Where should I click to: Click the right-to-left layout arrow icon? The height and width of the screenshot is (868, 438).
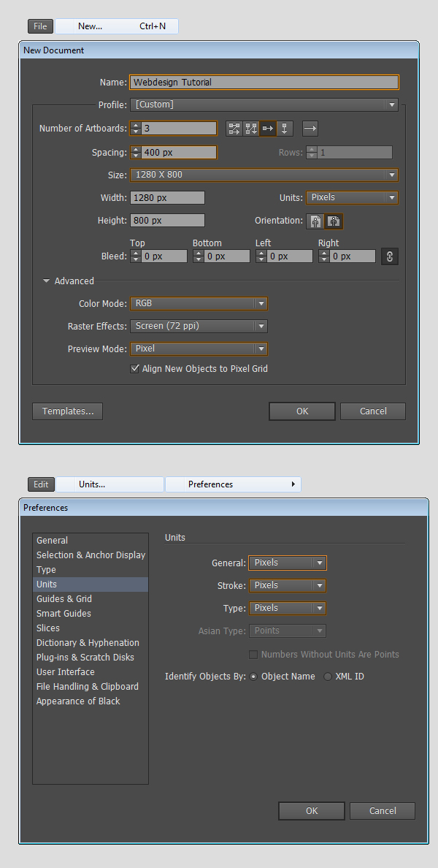click(x=310, y=129)
